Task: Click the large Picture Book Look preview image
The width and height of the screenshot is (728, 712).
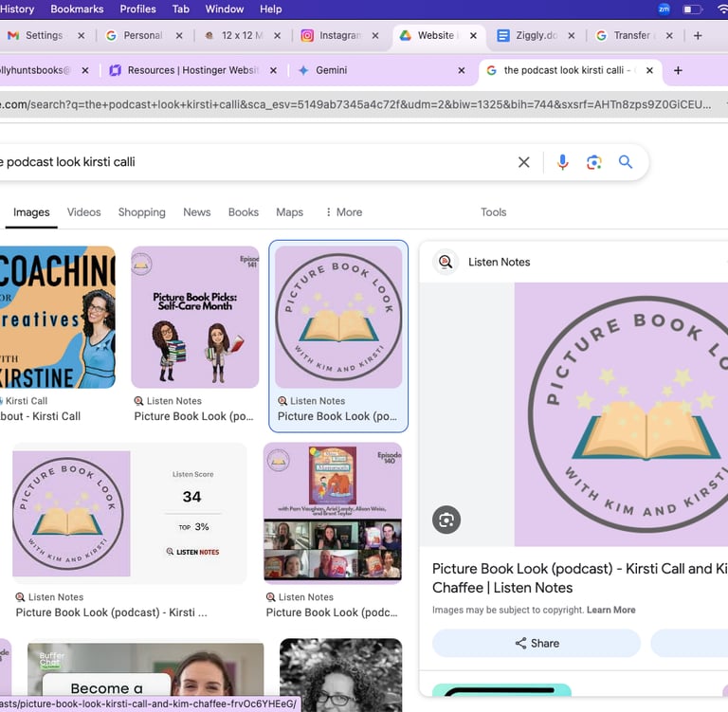Action: click(x=621, y=414)
